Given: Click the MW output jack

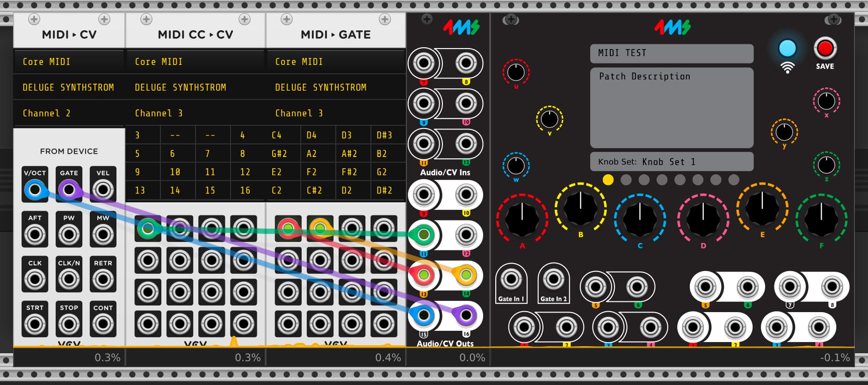Looking at the screenshot, I should (103, 235).
